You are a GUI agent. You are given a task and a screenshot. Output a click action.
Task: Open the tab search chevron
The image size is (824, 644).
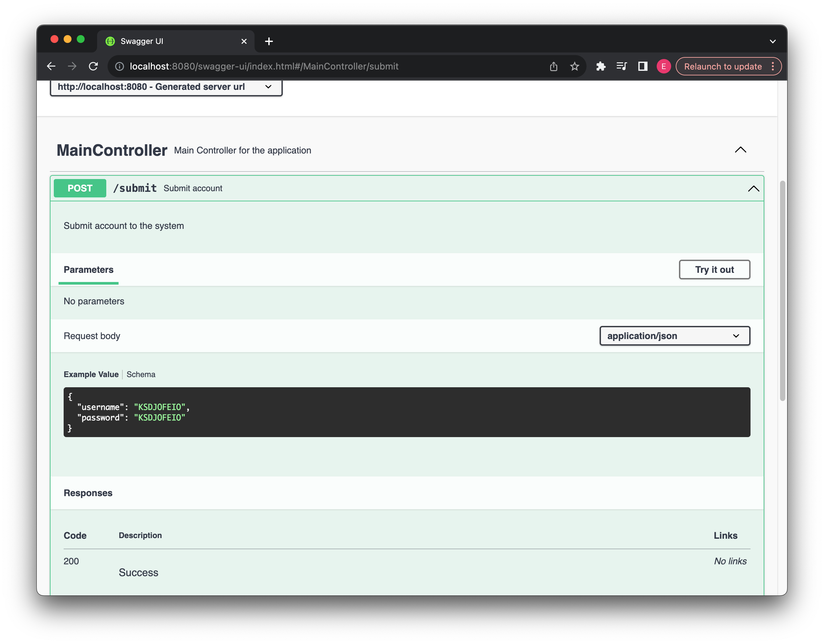(x=772, y=41)
